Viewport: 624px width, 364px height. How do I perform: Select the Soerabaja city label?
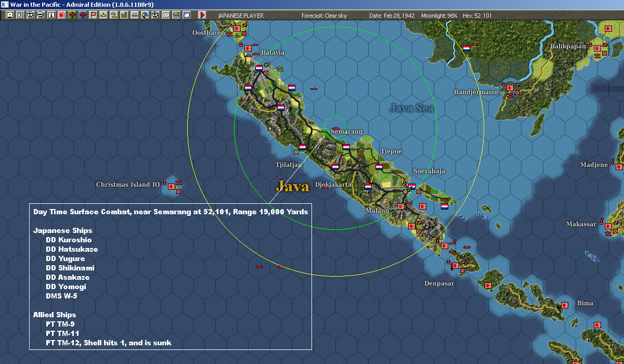tap(429, 171)
